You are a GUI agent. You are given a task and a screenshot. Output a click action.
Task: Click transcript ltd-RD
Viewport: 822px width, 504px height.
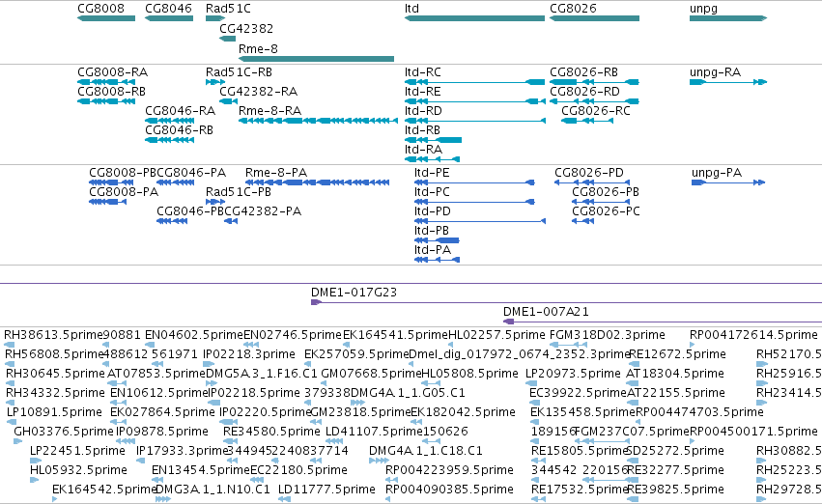click(474, 121)
